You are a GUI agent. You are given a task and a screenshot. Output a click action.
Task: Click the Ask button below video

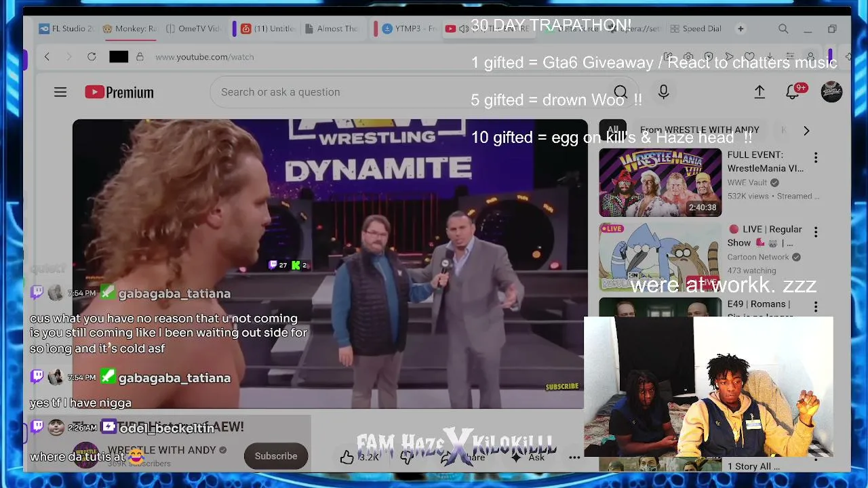tap(528, 457)
